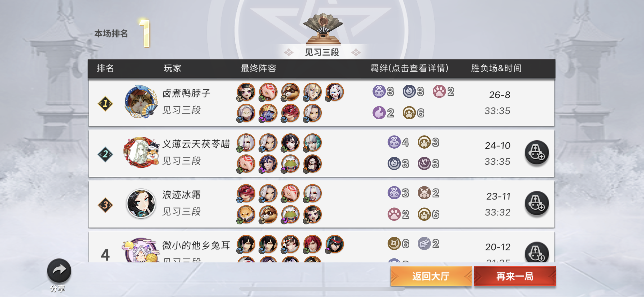Select the fox-mask shikigami in rank 1 lineup

[335, 92]
